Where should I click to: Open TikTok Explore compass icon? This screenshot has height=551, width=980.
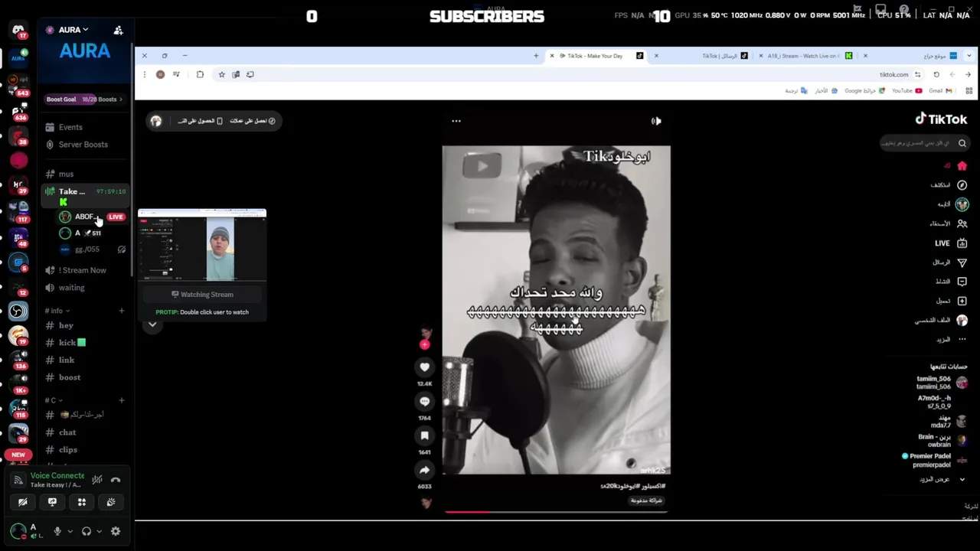[962, 185]
